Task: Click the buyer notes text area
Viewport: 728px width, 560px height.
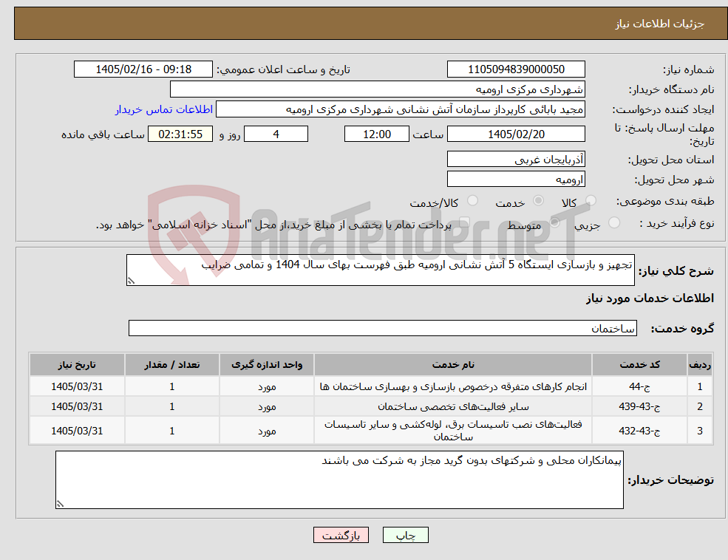Action: tap(339, 479)
